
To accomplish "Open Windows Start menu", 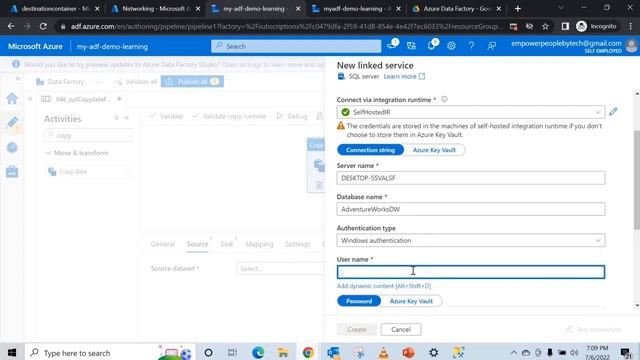I will [x=12, y=352].
